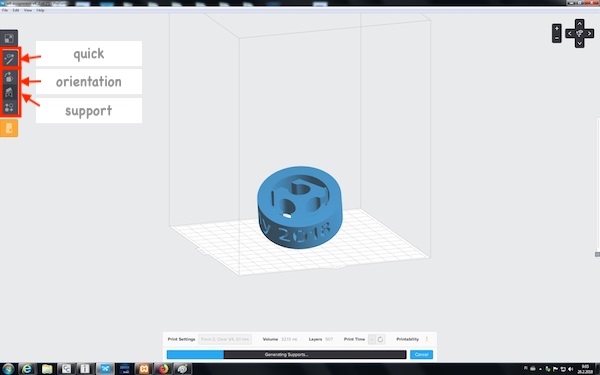Open the View menu
Screen dimensions: 600x375
click(28, 10)
